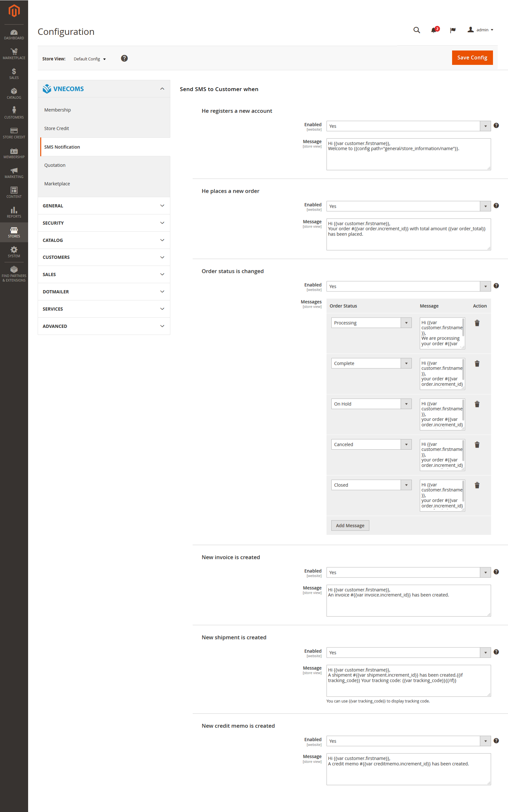Image resolution: width=508 pixels, height=812 pixels.
Task: Expand the ADVANCED configuration section
Action: tap(104, 326)
